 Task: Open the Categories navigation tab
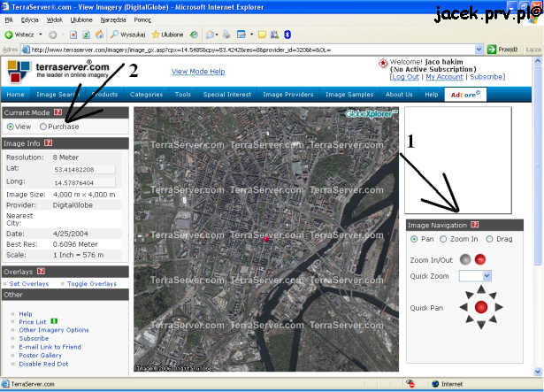(146, 95)
